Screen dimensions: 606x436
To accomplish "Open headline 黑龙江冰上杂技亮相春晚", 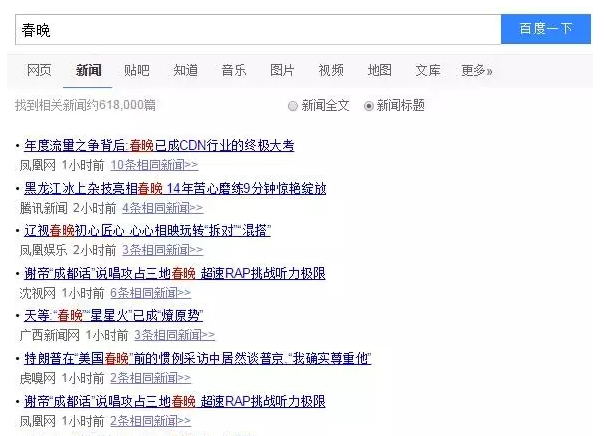I will (x=175, y=189).
